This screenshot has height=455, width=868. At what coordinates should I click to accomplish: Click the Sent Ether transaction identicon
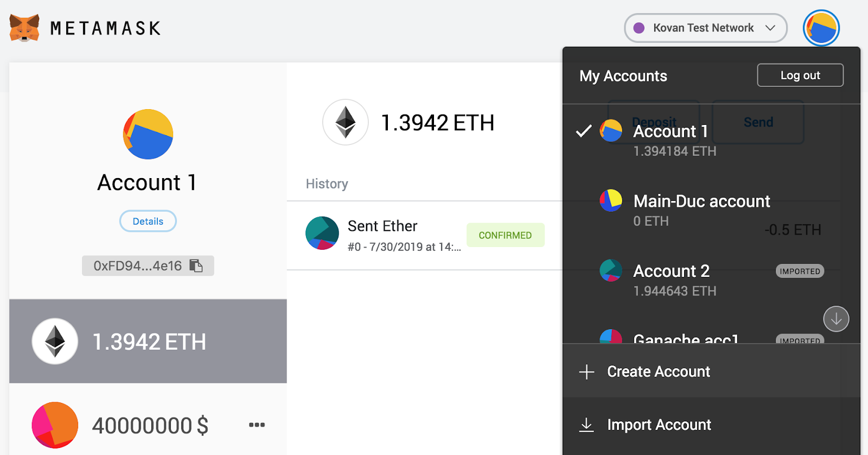tap(322, 233)
